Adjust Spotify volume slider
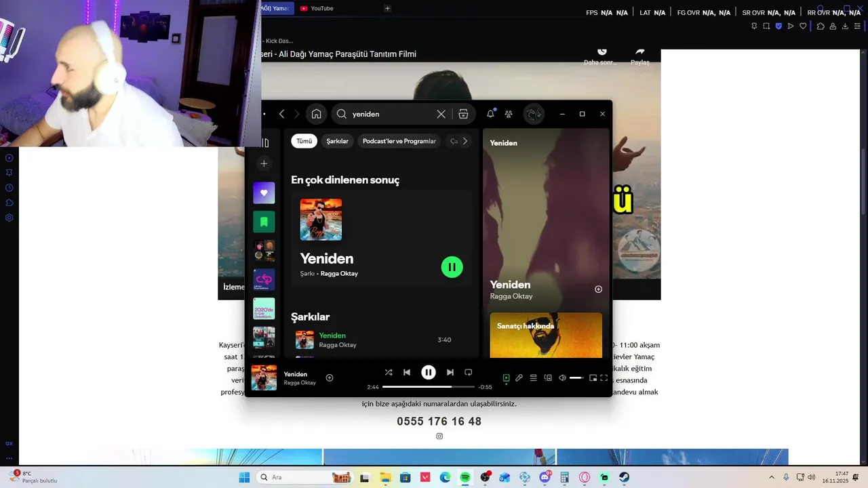 (x=576, y=378)
